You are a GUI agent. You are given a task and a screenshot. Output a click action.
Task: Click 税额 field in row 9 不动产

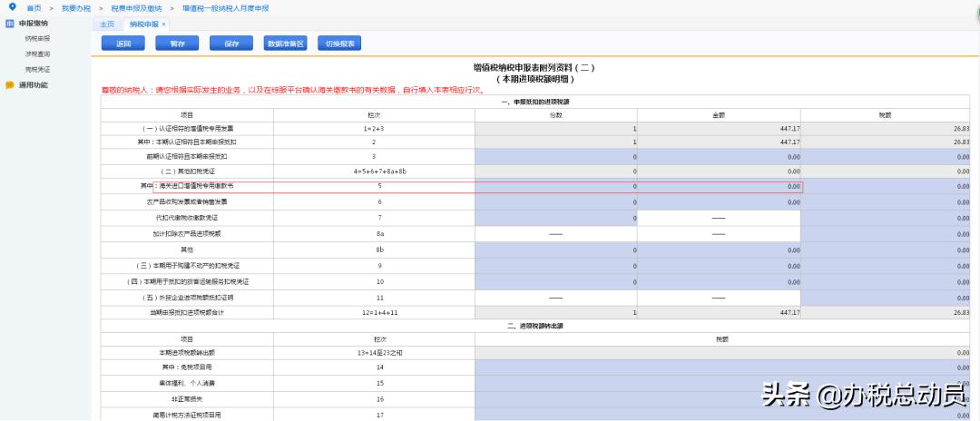coord(886,266)
